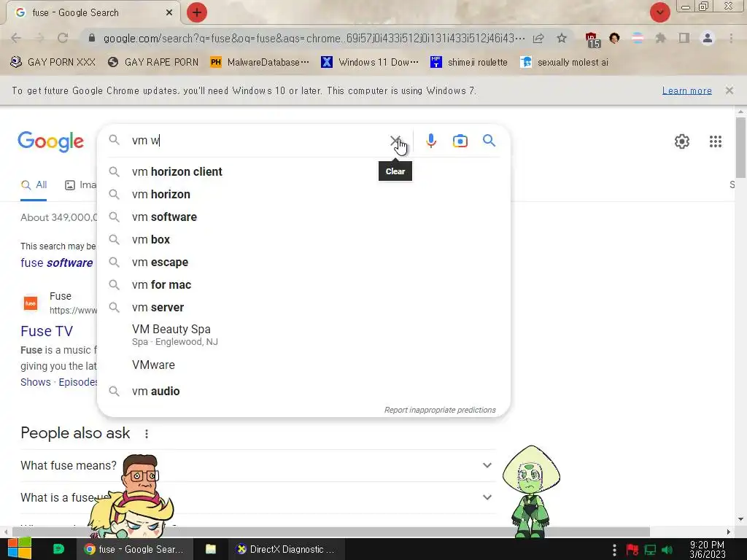The width and height of the screenshot is (747, 560).
Task: Open Windows 11 Dow... bookmark
Action: 370,62
